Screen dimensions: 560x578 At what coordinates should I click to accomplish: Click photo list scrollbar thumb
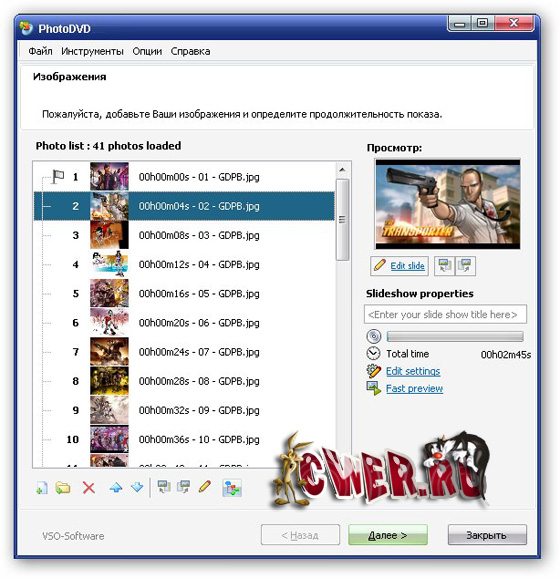click(342, 220)
